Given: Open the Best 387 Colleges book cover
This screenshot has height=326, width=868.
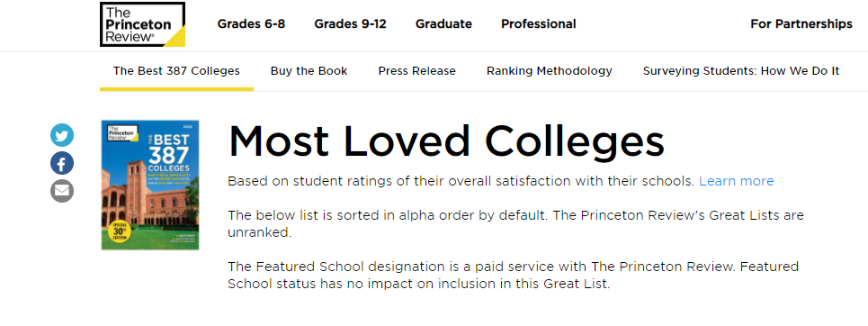Looking at the screenshot, I should pyautogui.click(x=150, y=185).
